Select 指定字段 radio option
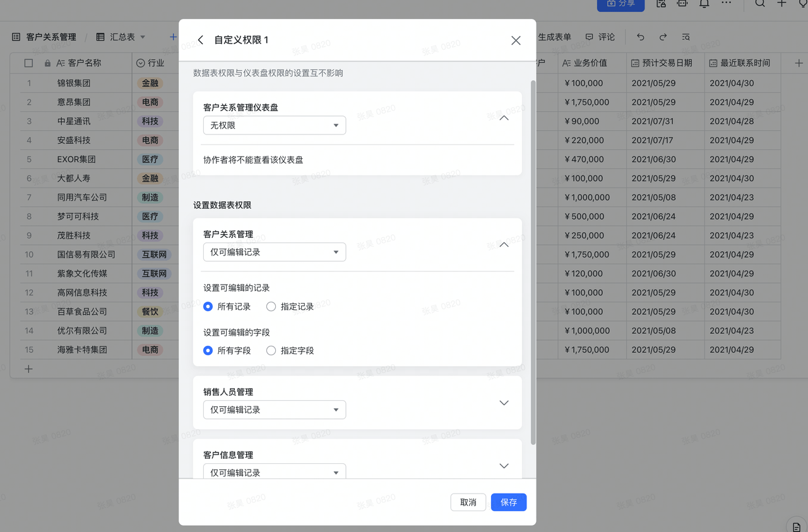Image resolution: width=808 pixels, height=532 pixels. [271, 351]
